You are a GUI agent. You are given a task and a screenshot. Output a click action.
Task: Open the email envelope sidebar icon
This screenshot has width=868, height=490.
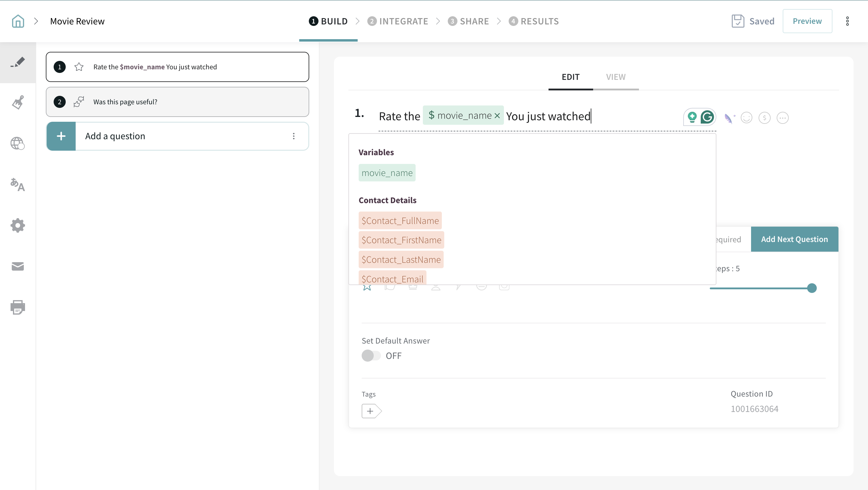pos(18,266)
